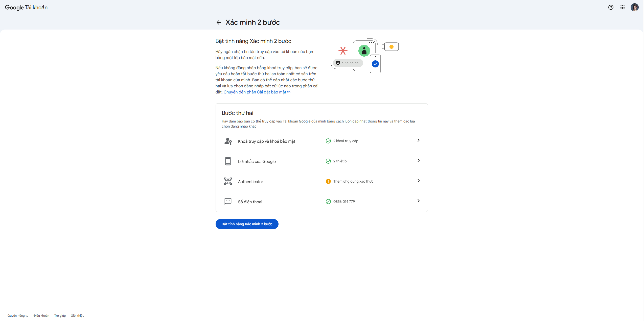Screen dimensions: 644x321
Task: Click the phone icon for Lời nhắc của Google
Action: (x=228, y=161)
